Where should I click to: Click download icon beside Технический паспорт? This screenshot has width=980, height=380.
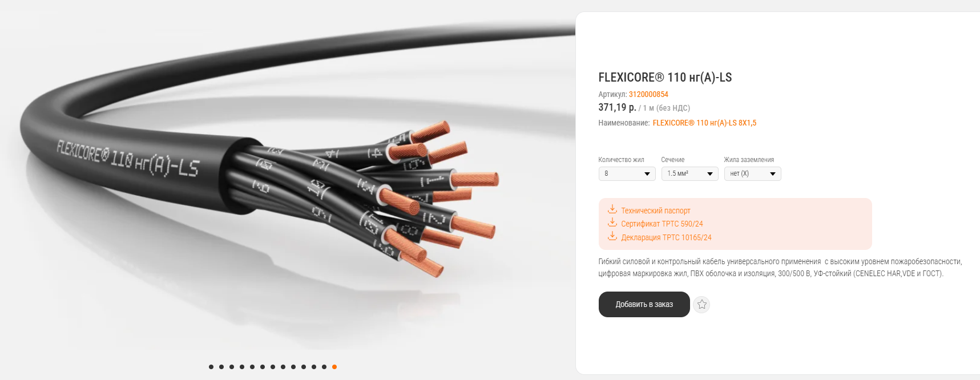click(x=612, y=209)
